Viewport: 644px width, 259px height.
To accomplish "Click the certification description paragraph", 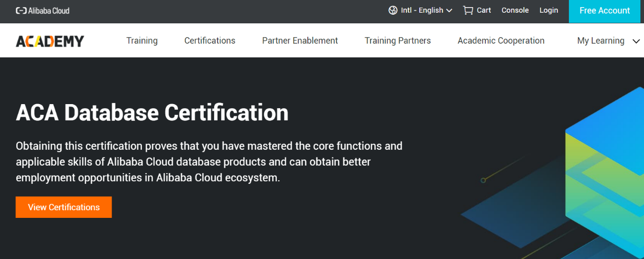I will 209,162.
